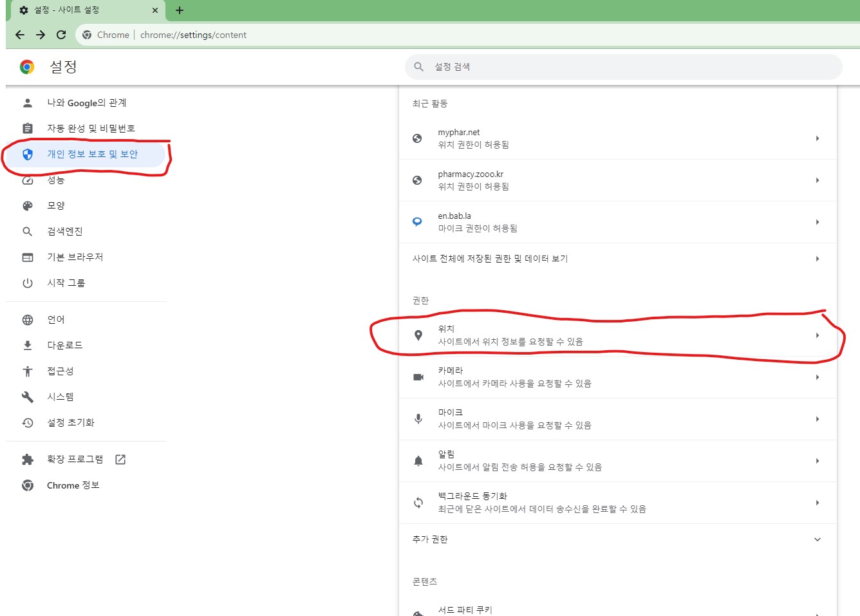Open a new tab with the plus icon
The height and width of the screenshot is (616, 860).
(x=180, y=10)
